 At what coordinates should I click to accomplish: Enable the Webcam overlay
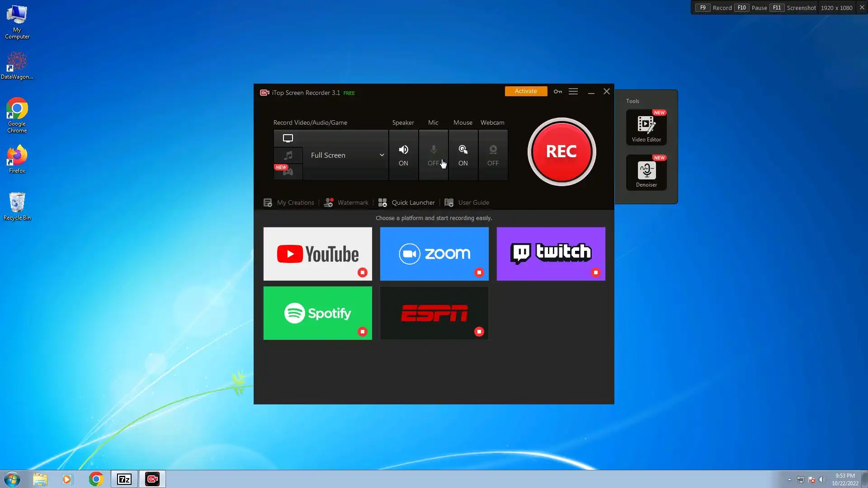(x=493, y=155)
